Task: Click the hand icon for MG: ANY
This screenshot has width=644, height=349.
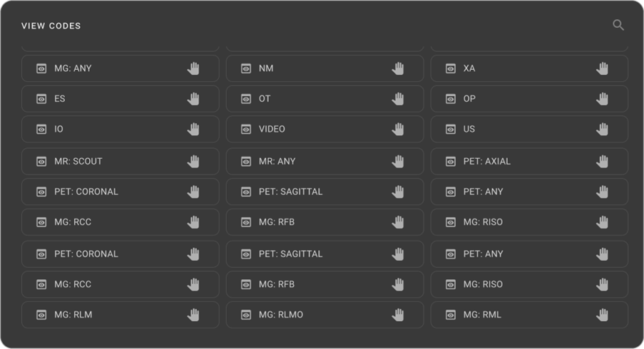Action: [x=193, y=68]
